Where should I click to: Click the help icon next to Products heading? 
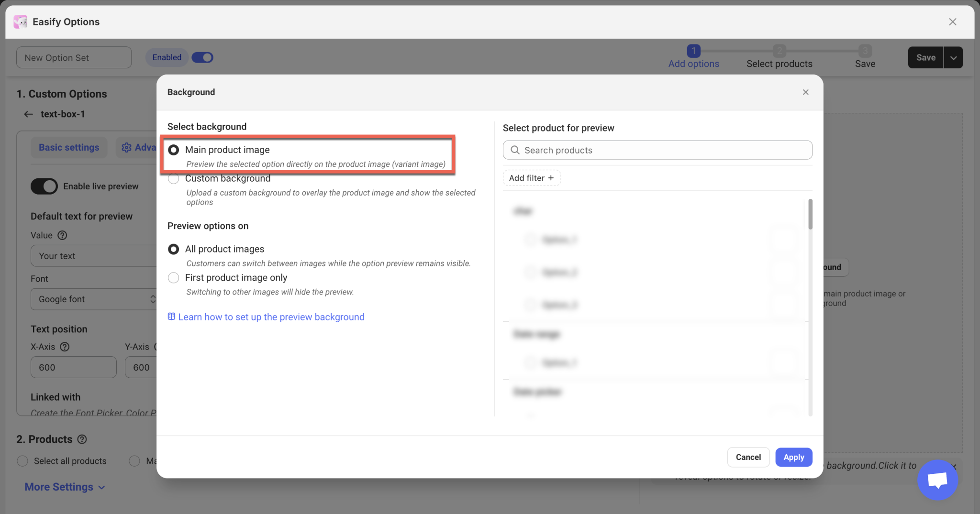coord(82,439)
